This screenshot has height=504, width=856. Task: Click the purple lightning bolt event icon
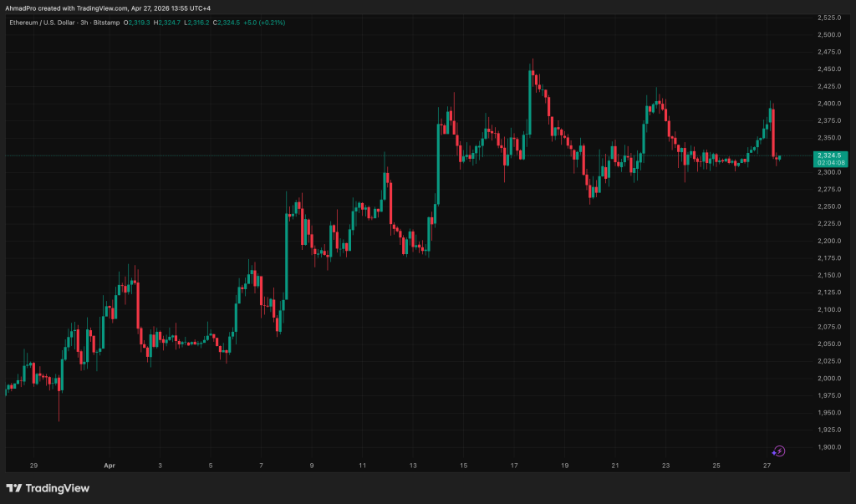(779, 451)
